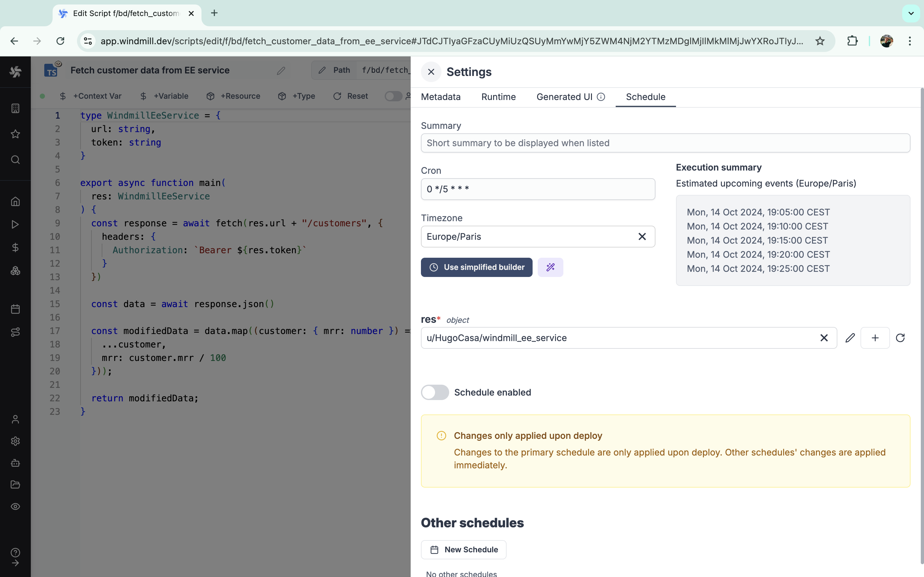Open the Timezone Europe/Paris dropdown

[x=527, y=237]
